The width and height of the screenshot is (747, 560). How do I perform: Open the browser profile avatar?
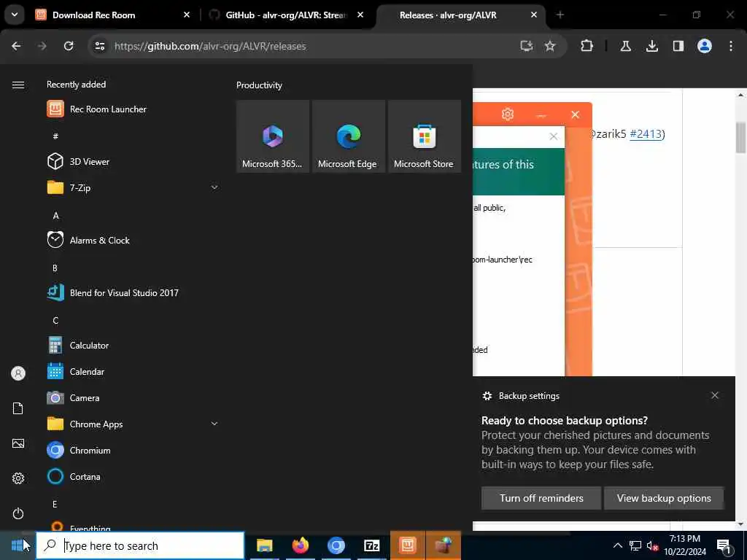[704, 46]
